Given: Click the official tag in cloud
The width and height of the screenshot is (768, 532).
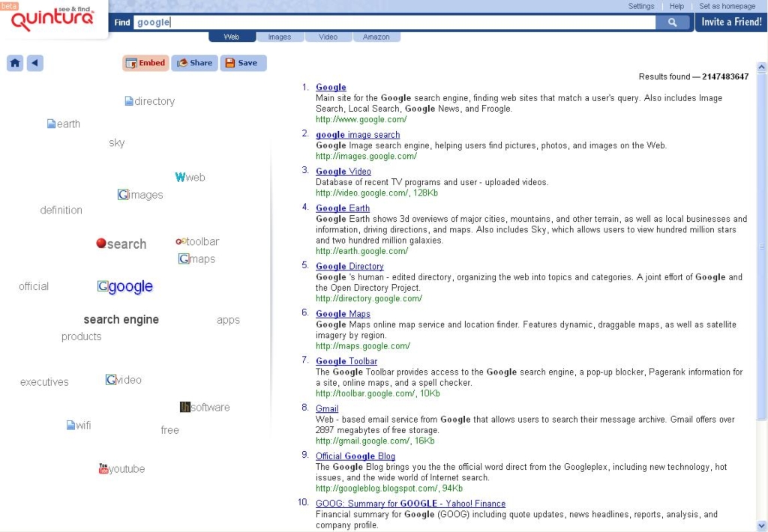Looking at the screenshot, I should 34,286.
